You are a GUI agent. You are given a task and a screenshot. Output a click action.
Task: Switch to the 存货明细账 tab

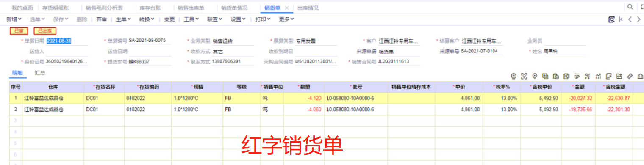tap(56, 8)
